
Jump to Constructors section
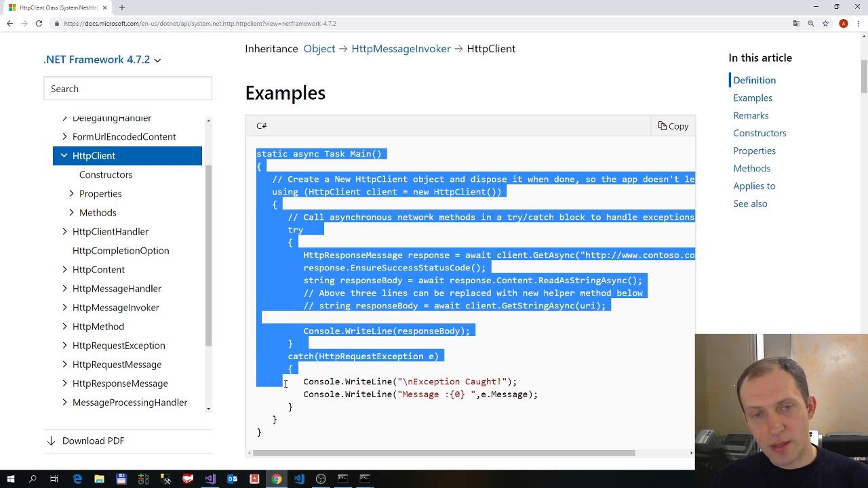(x=759, y=133)
